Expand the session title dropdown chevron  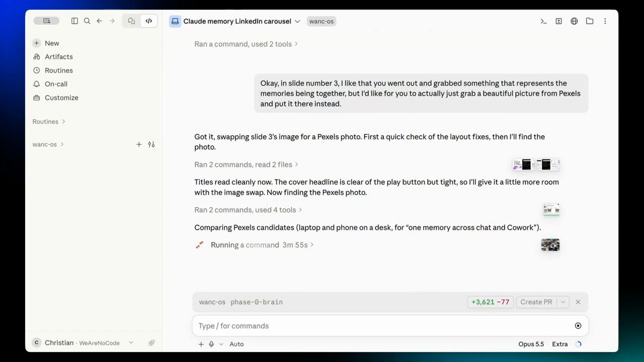tap(297, 21)
